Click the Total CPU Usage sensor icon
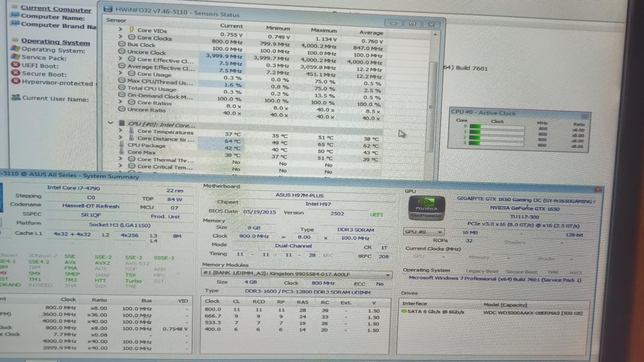644x362 pixels. click(x=122, y=88)
